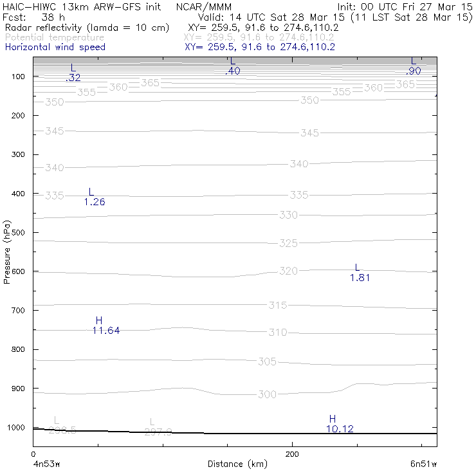This screenshot has height=476, width=476.
Task: Click the 900 hPa pressure tick label
Action: [18, 389]
